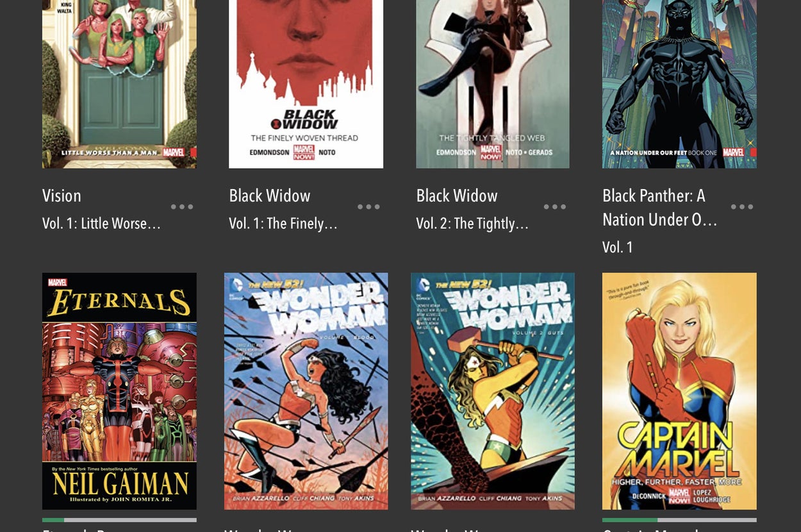Open more options for Black Widow Vol. 2
Image resolution: width=801 pixels, height=532 pixels.
point(555,207)
